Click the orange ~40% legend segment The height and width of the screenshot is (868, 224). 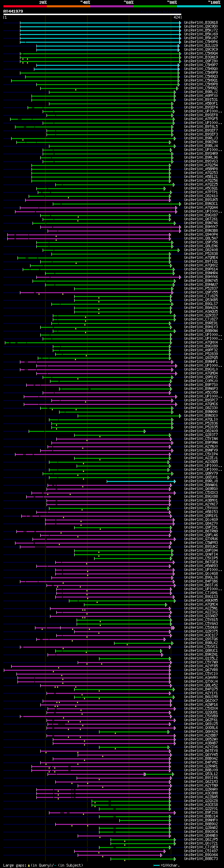pyautogui.click(x=68, y=6)
